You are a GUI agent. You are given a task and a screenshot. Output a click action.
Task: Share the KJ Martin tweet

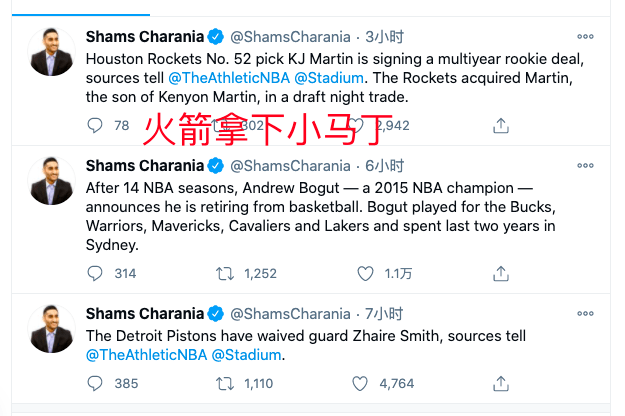(501, 126)
